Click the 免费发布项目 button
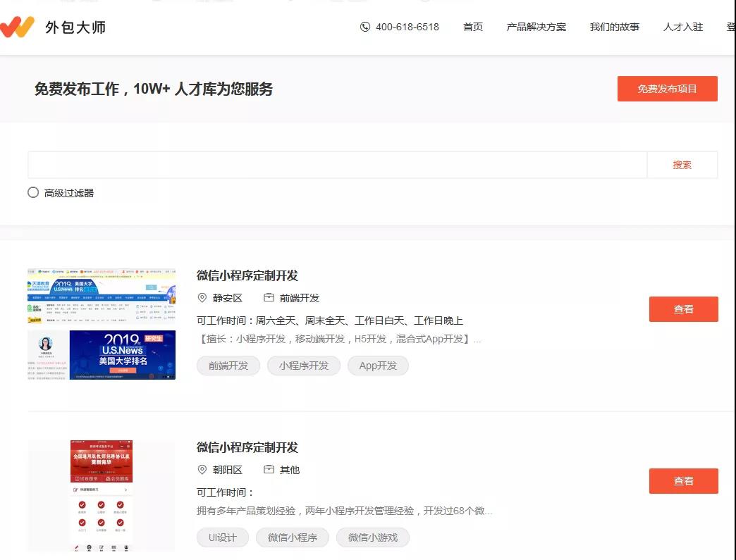Screen dimensions: 736x560 667,89
